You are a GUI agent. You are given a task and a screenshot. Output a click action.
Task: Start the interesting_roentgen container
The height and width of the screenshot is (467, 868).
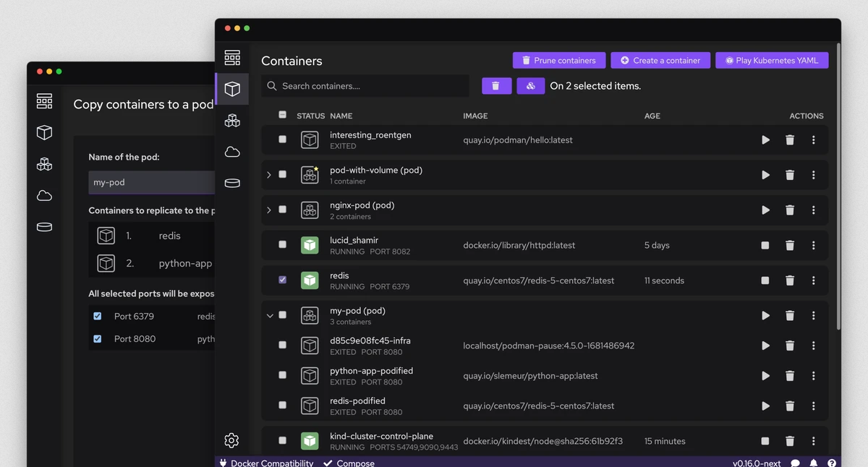coord(765,140)
